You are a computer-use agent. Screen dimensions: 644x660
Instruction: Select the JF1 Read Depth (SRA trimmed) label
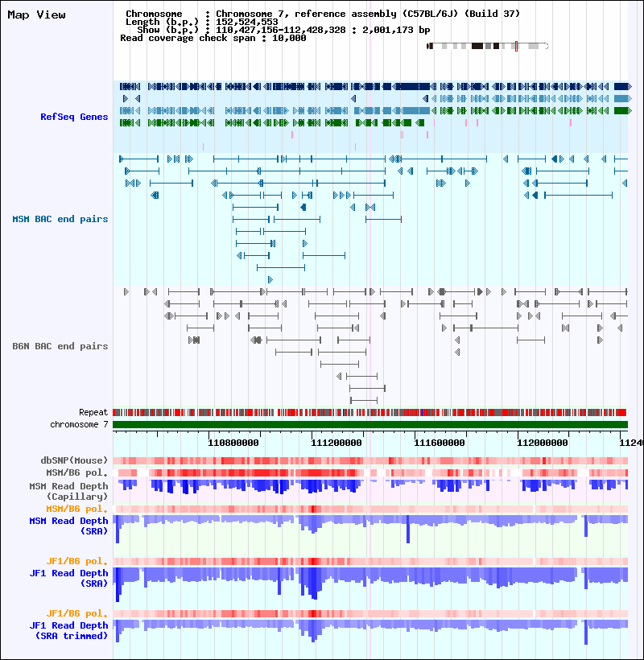coord(68,630)
